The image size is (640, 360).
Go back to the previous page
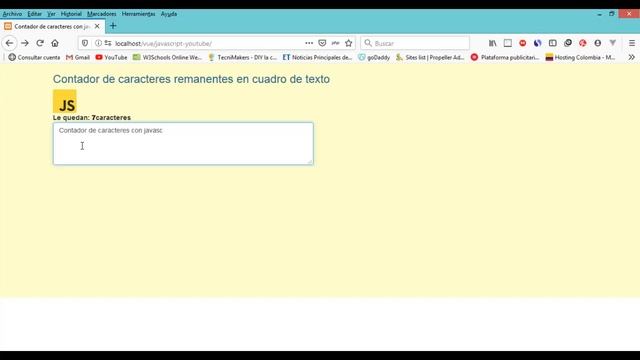point(9,43)
